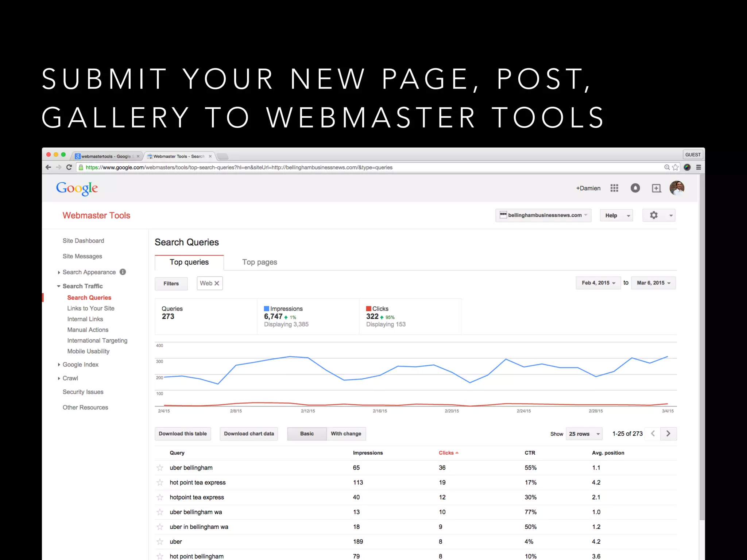Screen dimensions: 747x560
Task: Open the Google apps grid icon
Action: (x=614, y=188)
